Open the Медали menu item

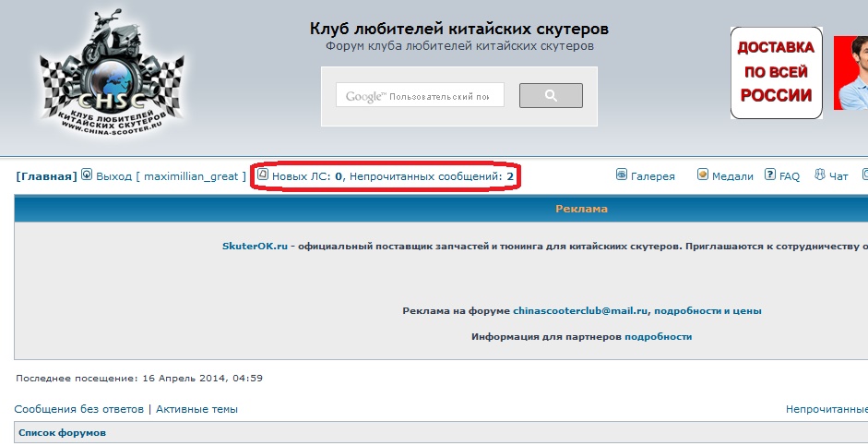point(732,176)
